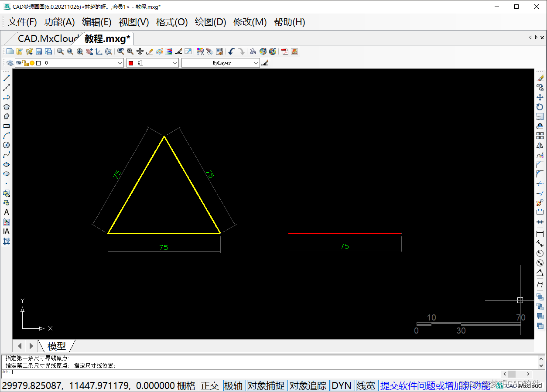Open the layer 0 dropdown
The image size is (547, 392).
click(120, 63)
